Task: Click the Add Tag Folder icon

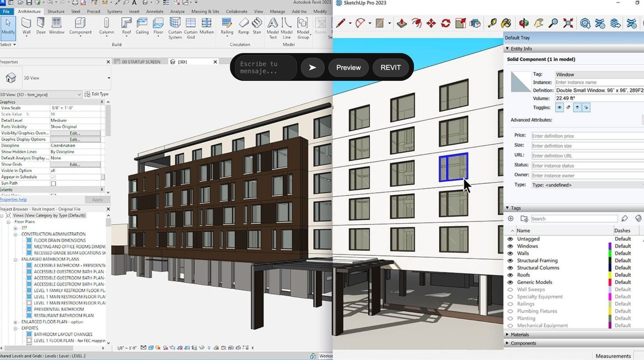Action: point(524,218)
